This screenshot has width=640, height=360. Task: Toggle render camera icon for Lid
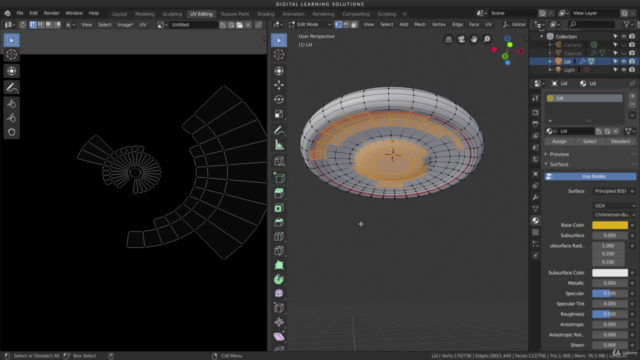[x=632, y=61]
